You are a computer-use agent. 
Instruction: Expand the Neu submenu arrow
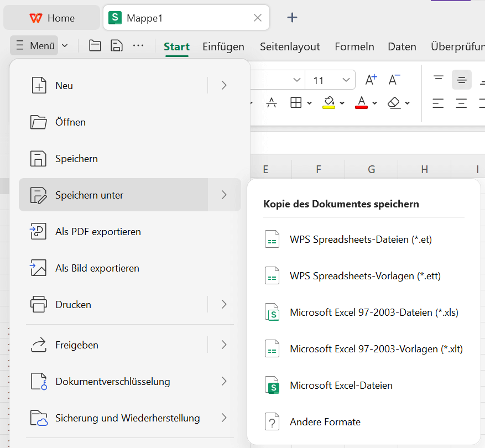click(224, 85)
